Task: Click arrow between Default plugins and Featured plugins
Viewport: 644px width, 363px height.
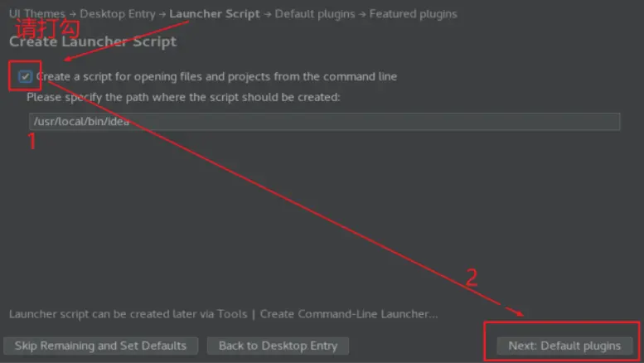Action: click(362, 14)
